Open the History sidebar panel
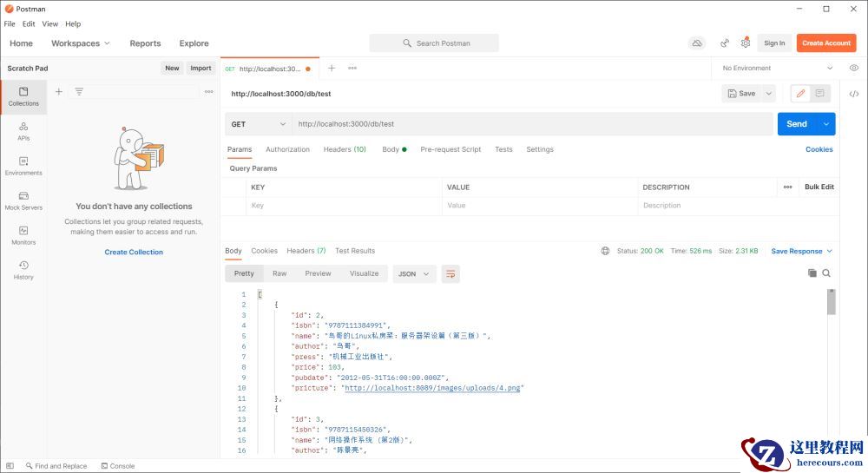 click(23, 271)
